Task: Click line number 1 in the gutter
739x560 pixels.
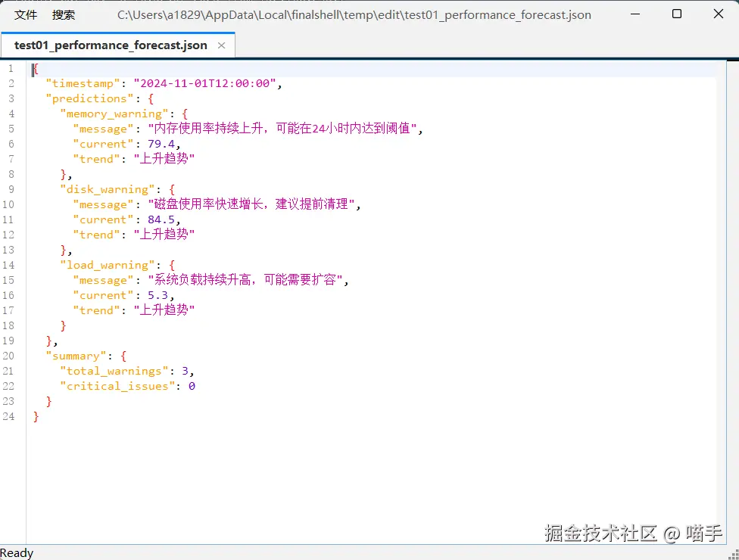Action: pyautogui.click(x=11, y=68)
